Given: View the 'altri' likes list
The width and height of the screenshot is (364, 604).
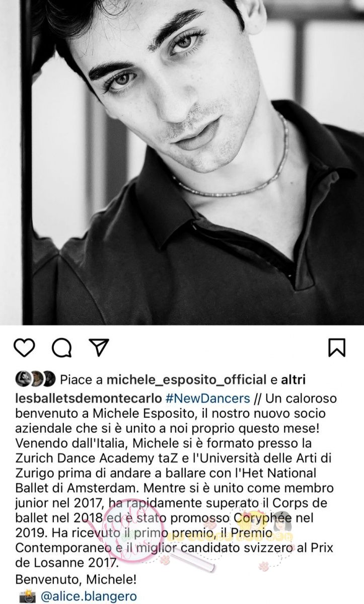Looking at the screenshot, I should [293, 380].
